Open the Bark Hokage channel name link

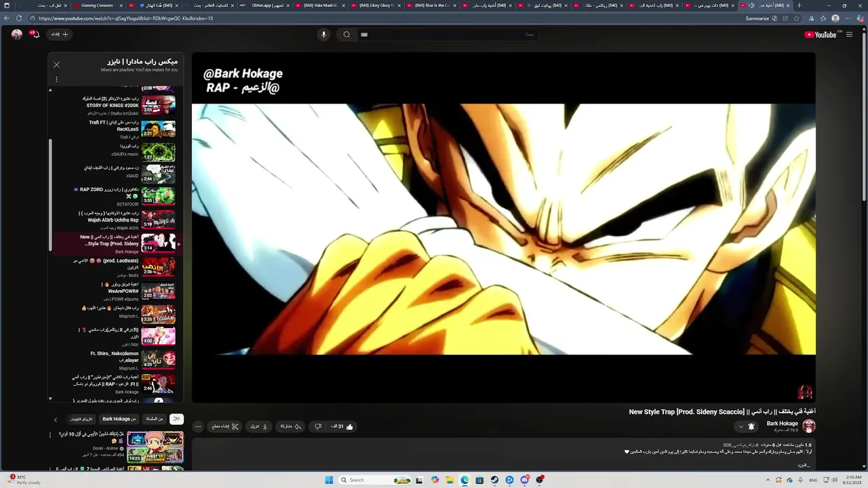tap(782, 424)
